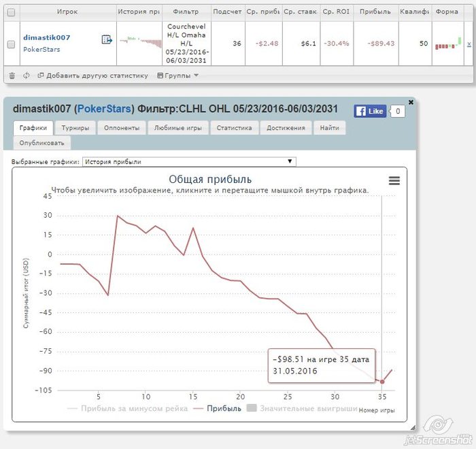Open the Статистика tab
The height and width of the screenshot is (449, 476).
(x=234, y=128)
